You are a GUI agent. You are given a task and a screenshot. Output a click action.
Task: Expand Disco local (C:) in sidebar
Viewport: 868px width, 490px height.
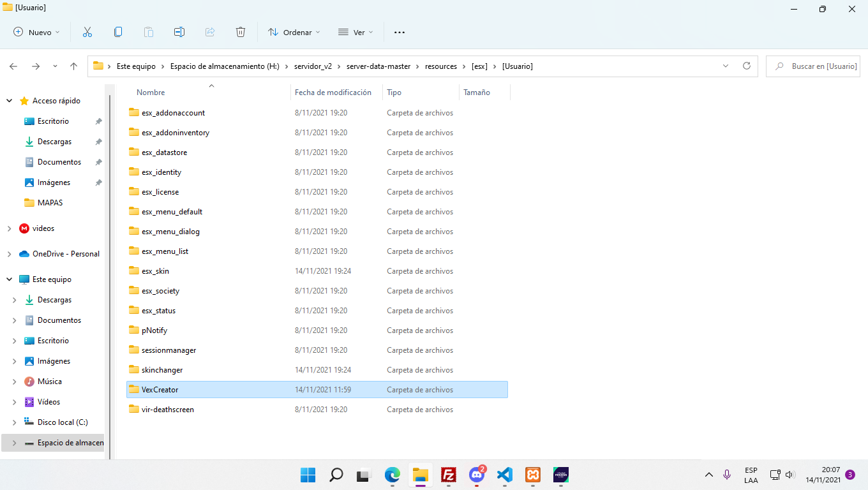[x=15, y=422]
